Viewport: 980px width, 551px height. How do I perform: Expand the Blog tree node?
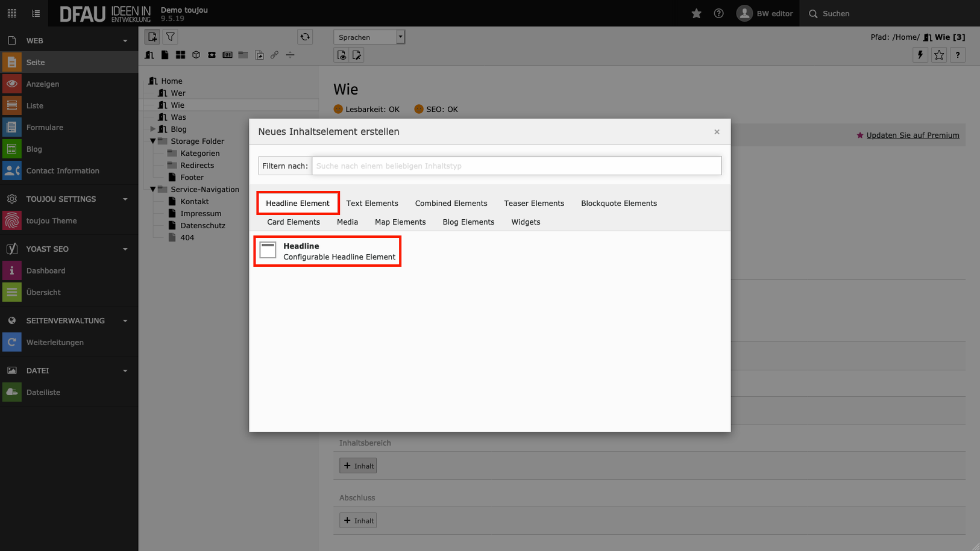pyautogui.click(x=152, y=129)
